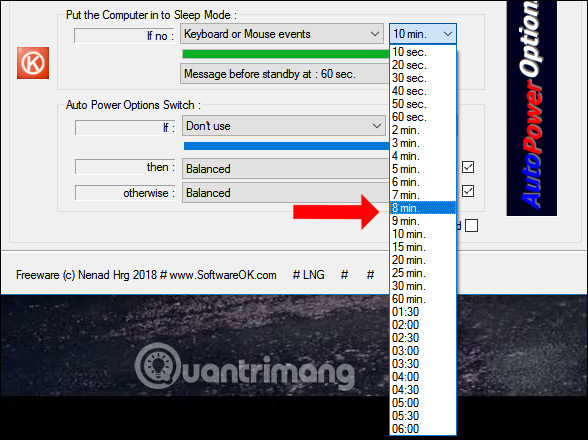
Task: Choose 20 min. in the list
Action: pos(423,260)
